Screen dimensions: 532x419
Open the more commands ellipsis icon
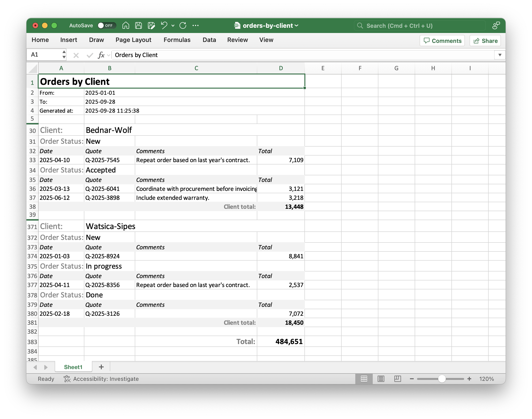pos(196,25)
